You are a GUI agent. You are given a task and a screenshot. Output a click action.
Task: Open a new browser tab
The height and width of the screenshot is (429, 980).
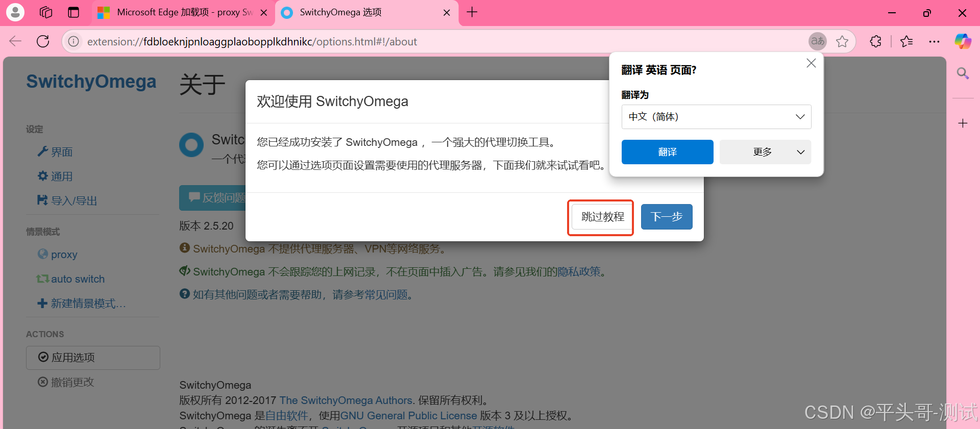(472, 12)
